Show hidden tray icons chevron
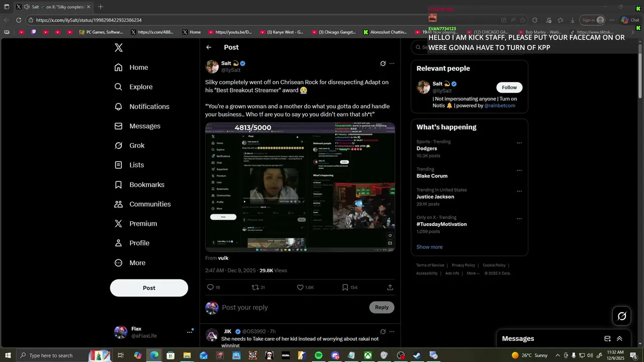644x362 pixels. click(x=557, y=355)
